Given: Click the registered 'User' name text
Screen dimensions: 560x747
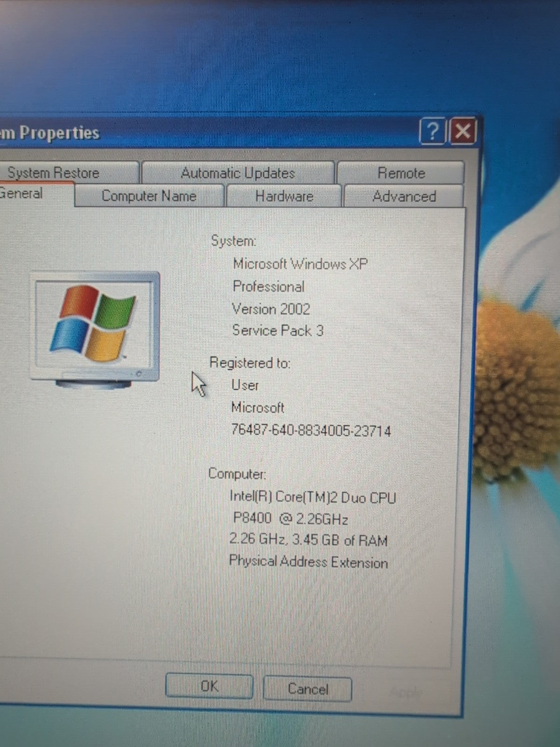Looking at the screenshot, I should pyautogui.click(x=245, y=385).
